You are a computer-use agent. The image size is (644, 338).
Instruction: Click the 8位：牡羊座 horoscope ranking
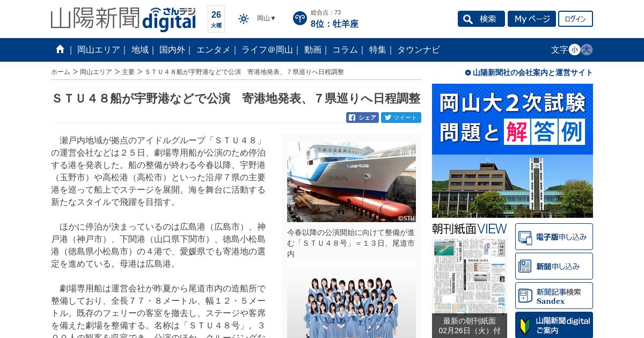click(x=334, y=24)
